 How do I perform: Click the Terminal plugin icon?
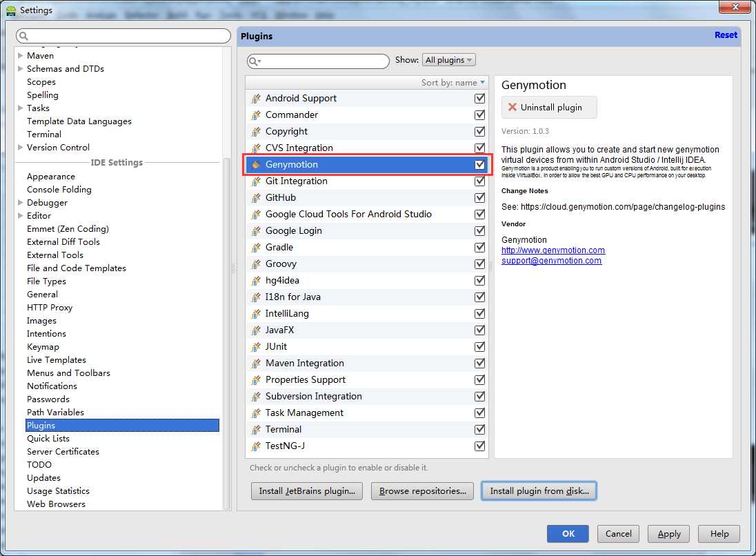point(256,430)
